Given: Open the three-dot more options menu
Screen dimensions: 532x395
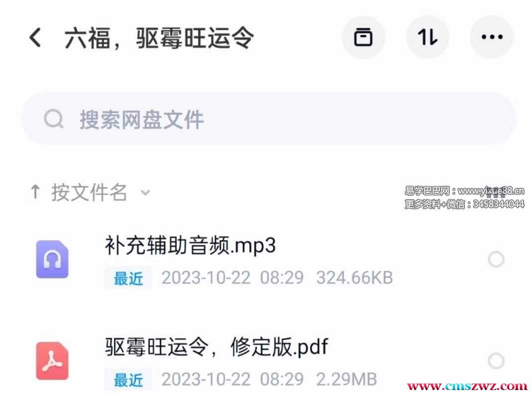Looking at the screenshot, I should 492,37.
